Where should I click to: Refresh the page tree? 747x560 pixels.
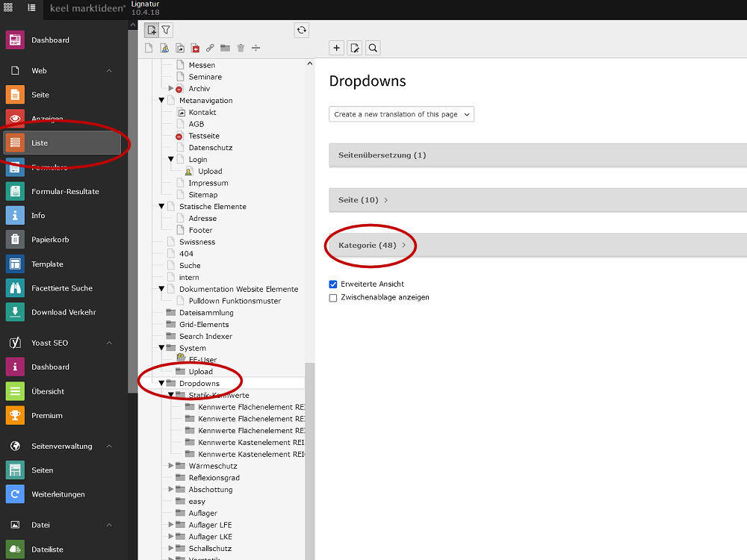click(302, 30)
